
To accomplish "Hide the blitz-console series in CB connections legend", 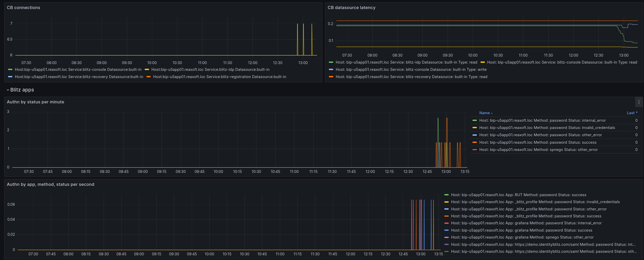I will tap(78, 69).
